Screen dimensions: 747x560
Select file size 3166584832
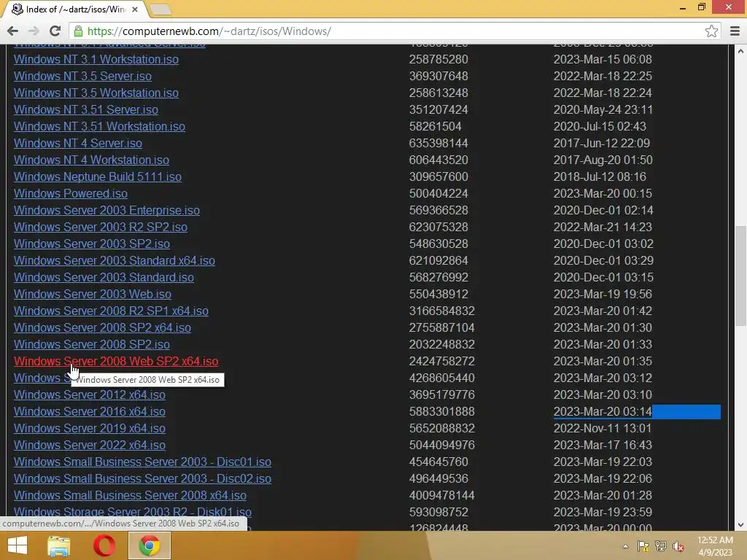[x=441, y=311]
